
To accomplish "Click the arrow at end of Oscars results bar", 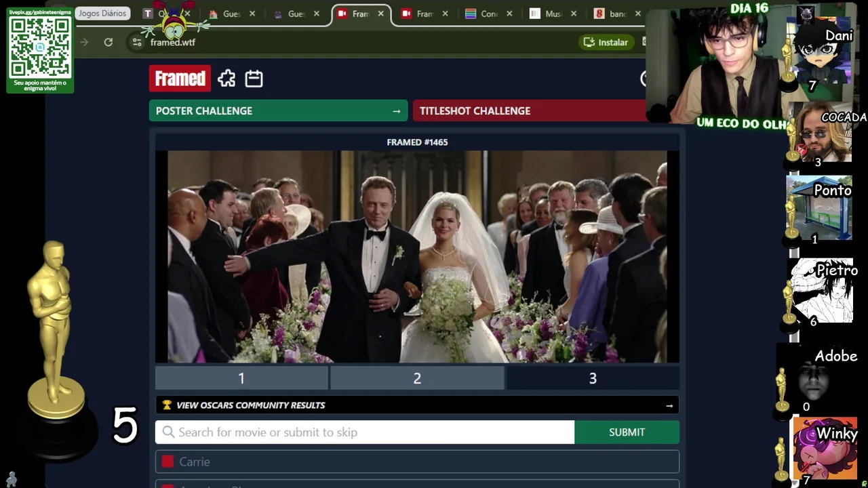I will [669, 405].
